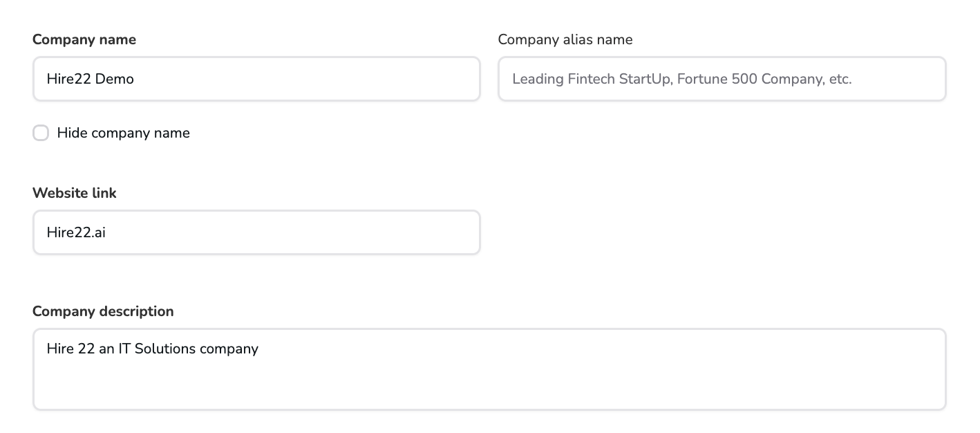This screenshot has width=980, height=433.
Task: Click the word 'Hire' in description text
Action: click(60, 349)
